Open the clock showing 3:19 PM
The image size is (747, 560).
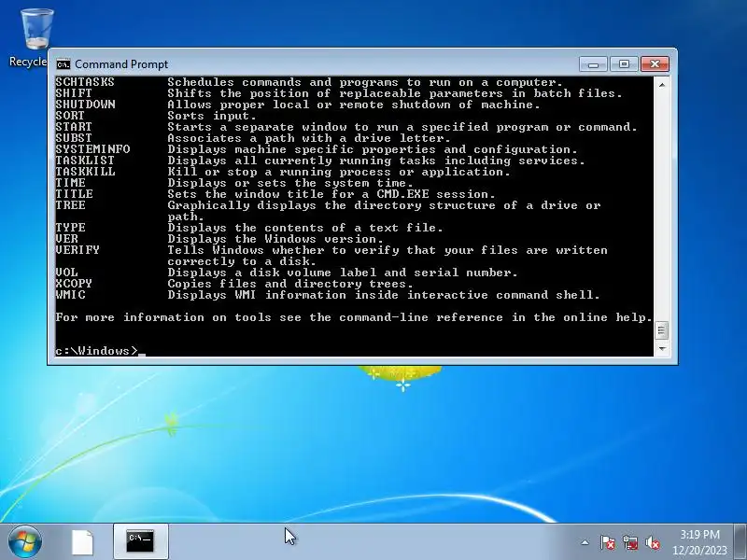pyautogui.click(x=699, y=542)
